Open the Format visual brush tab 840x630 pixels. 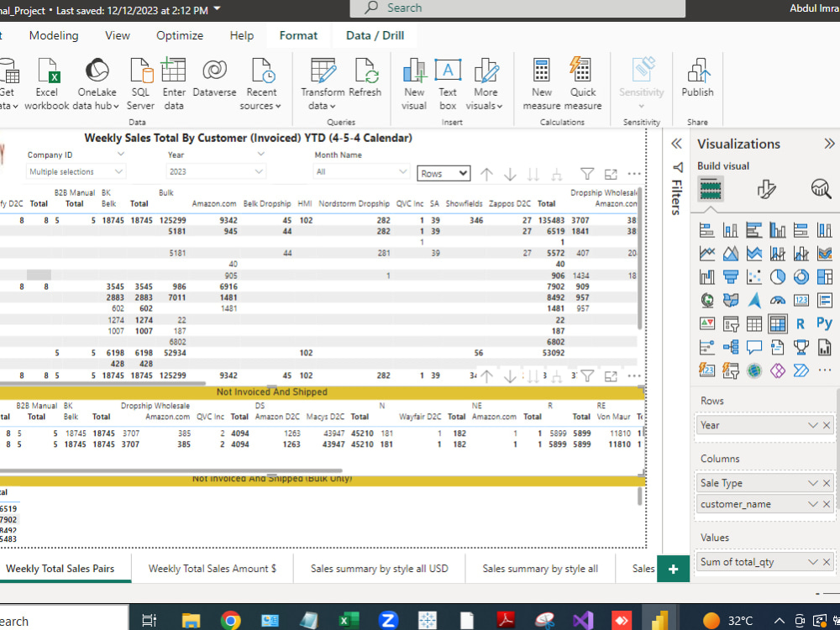[766, 189]
